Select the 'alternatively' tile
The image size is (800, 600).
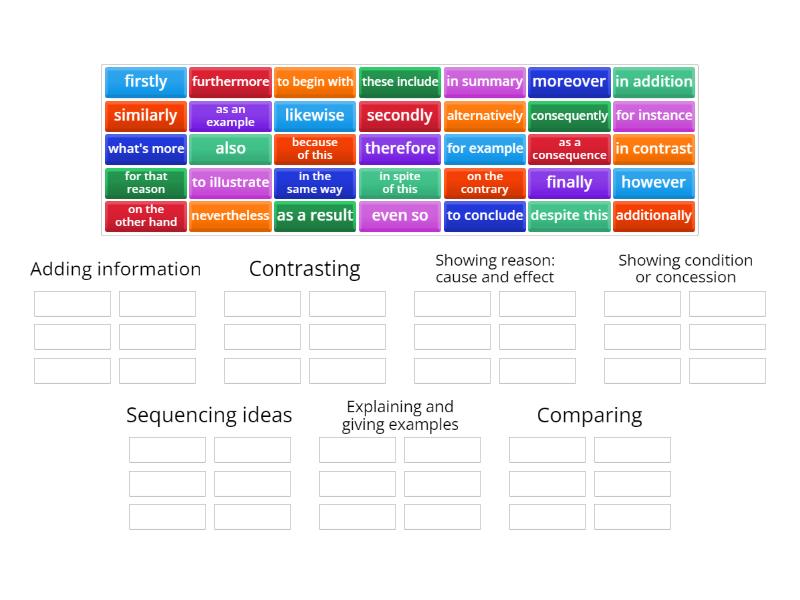pos(485,116)
